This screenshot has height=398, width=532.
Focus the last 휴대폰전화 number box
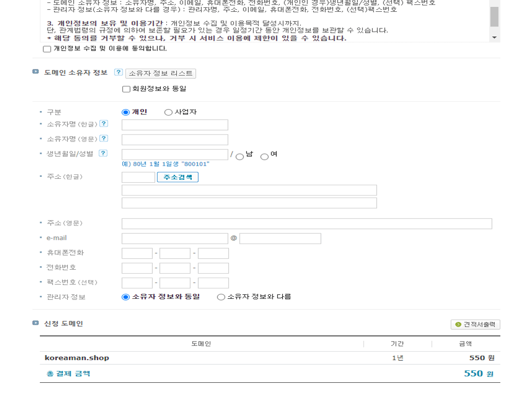pos(213,254)
